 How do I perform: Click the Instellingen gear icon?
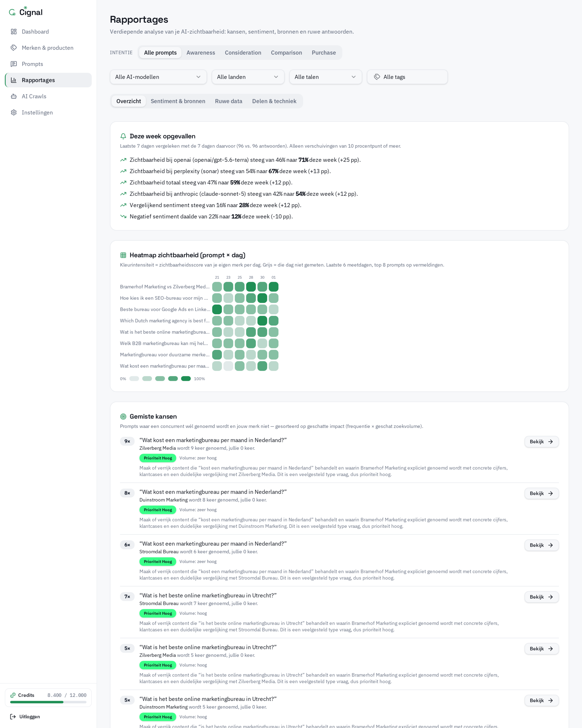(14, 113)
